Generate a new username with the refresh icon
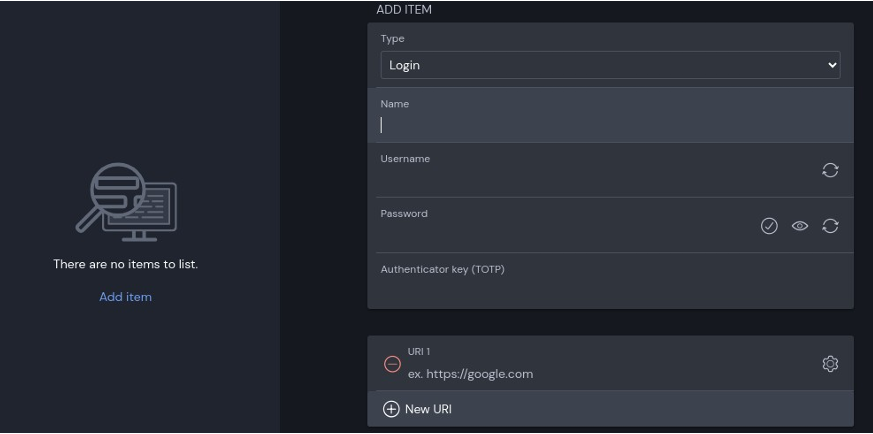The width and height of the screenshot is (873, 434). coord(830,170)
